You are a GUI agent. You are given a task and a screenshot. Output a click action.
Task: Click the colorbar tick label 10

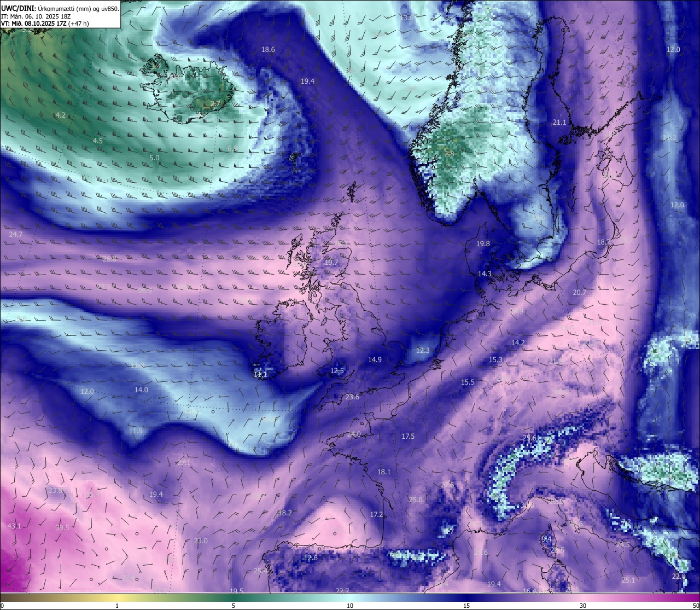click(350, 606)
